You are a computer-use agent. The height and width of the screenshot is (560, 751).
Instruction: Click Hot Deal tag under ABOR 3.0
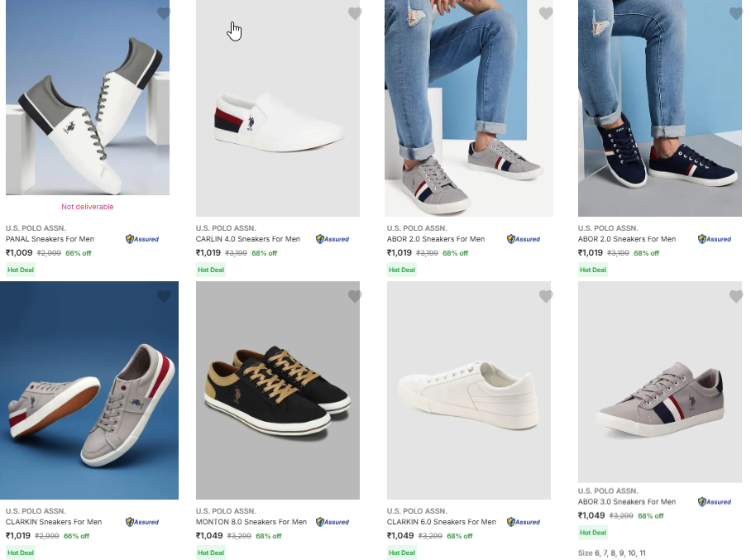[x=592, y=533]
